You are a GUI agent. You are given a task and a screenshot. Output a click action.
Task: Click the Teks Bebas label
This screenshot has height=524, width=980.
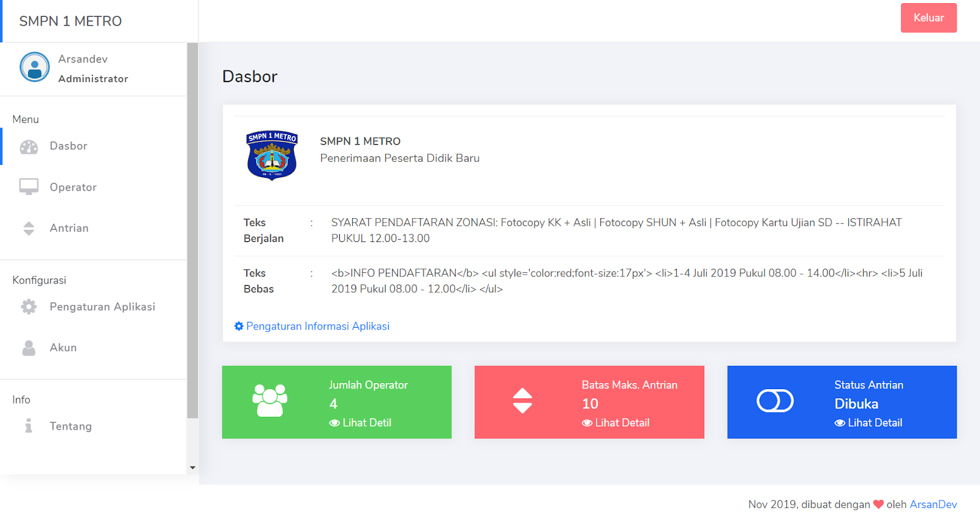(x=258, y=281)
